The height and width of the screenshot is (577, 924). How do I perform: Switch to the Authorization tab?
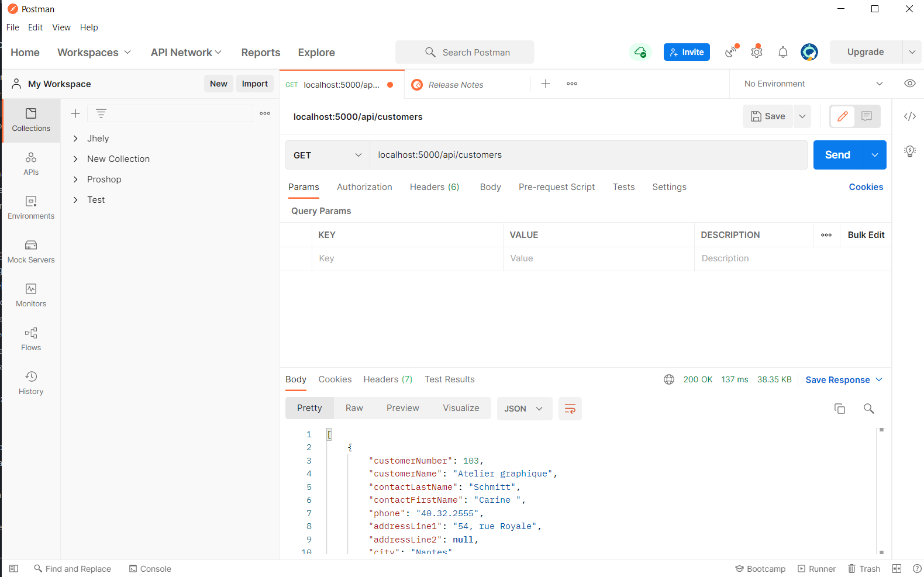(x=364, y=187)
